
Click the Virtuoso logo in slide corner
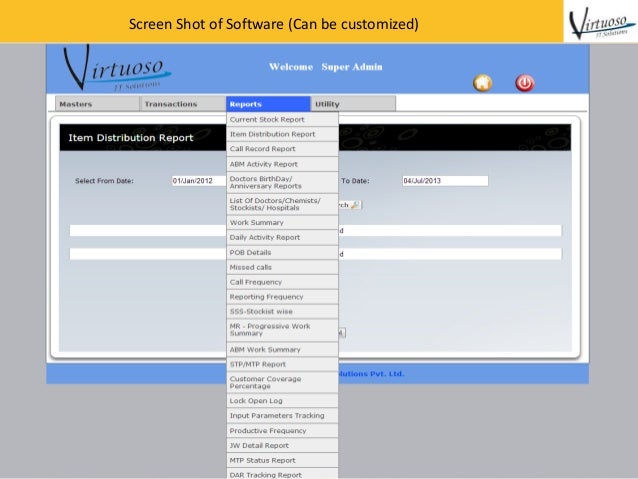click(601, 21)
